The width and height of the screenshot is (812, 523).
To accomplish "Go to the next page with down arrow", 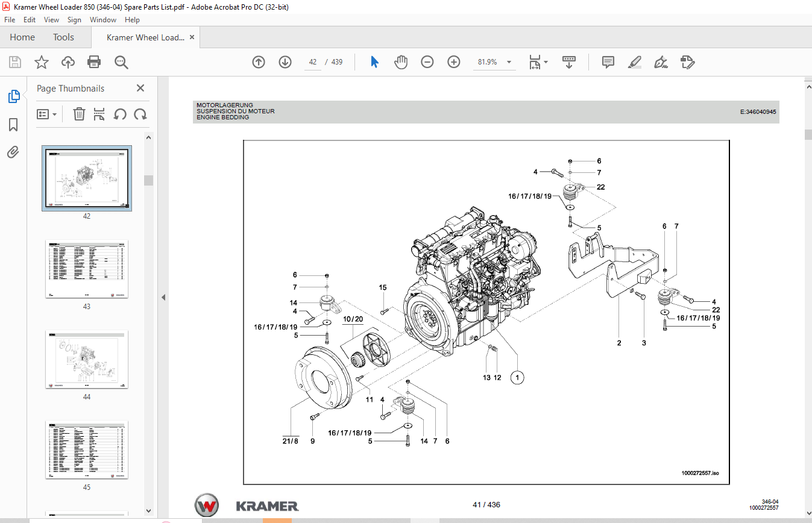I will click(x=285, y=62).
